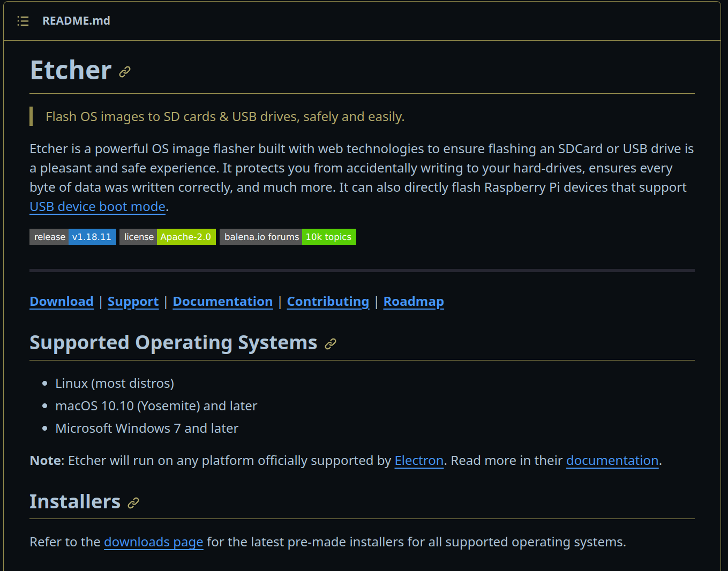The width and height of the screenshot is (728, 571).
Task: Click the 'Flash OS images to SD cards' quote
Action: 225,117
